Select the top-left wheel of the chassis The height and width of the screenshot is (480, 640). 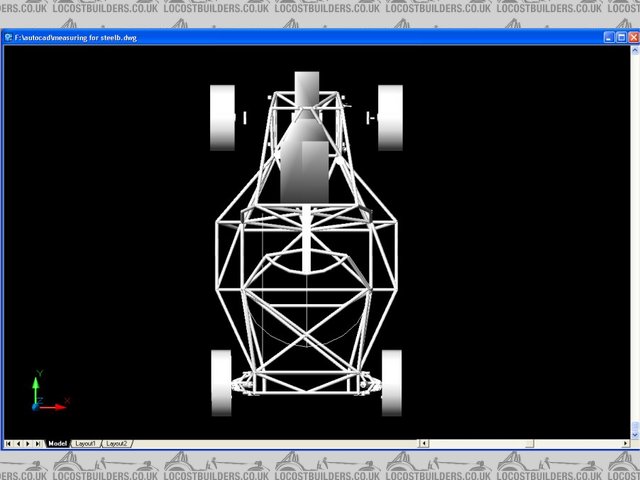tap(221, 117)
